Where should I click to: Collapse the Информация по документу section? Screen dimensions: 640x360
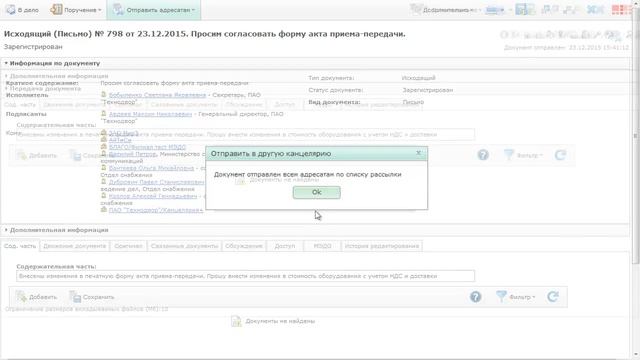click(x=52, y=63)
